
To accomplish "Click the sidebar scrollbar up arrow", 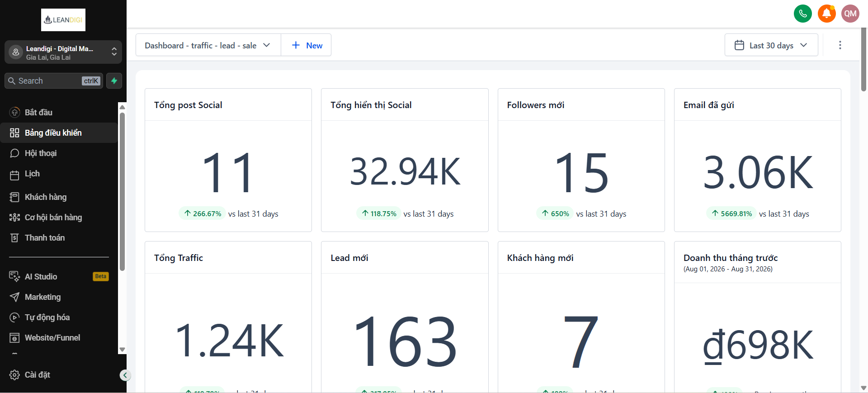I will pos(122,107).
